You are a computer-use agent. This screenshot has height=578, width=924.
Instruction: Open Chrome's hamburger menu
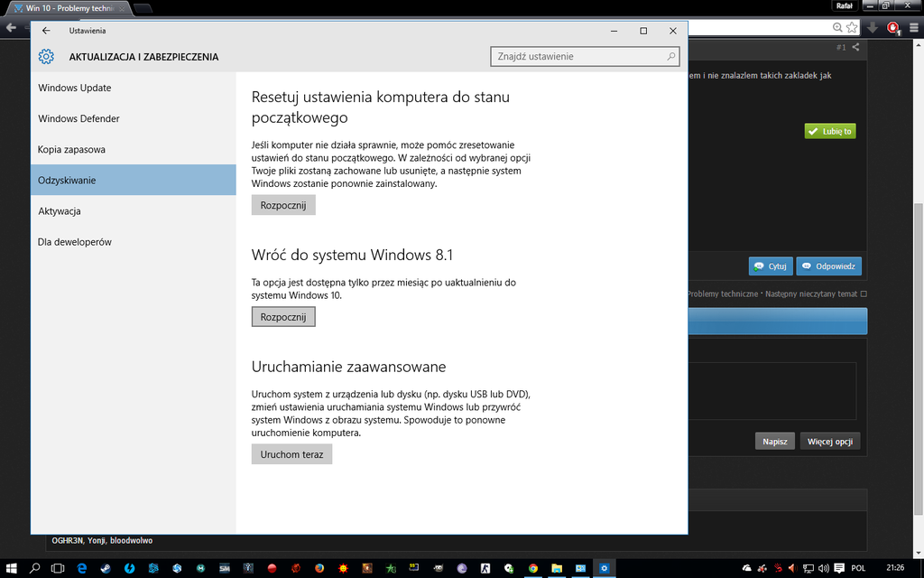914,28
